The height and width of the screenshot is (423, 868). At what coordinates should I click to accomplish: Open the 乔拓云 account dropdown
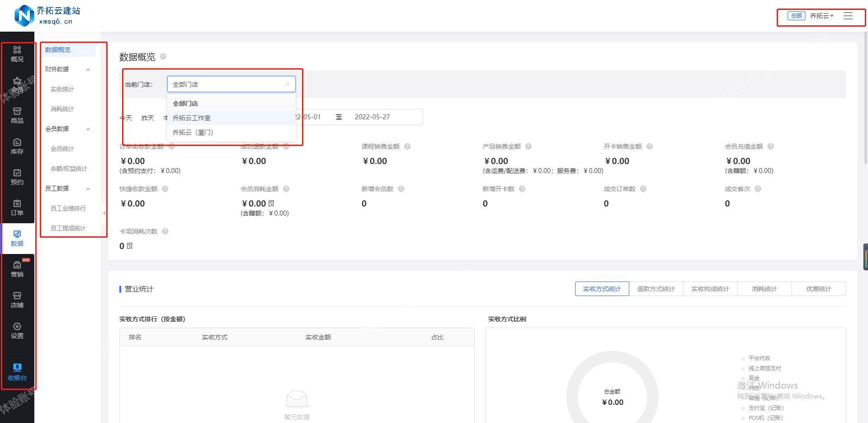pyautogui.click(x=821, y=15)
